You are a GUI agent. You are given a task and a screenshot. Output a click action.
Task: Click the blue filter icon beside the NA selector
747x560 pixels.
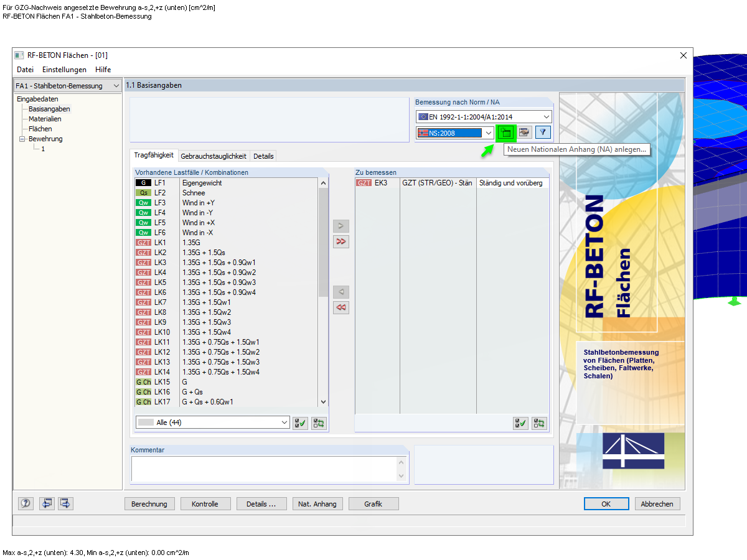543,133
